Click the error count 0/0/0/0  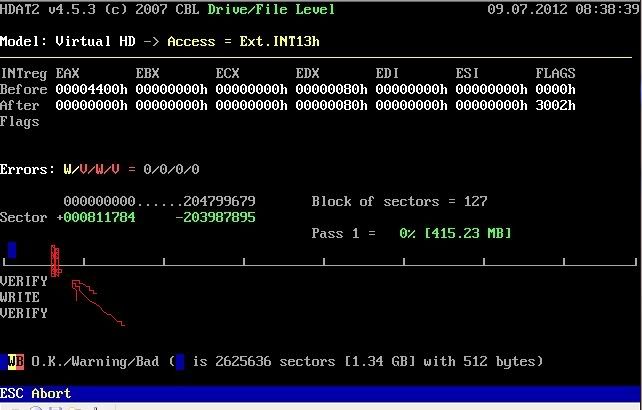click(171, 169)
